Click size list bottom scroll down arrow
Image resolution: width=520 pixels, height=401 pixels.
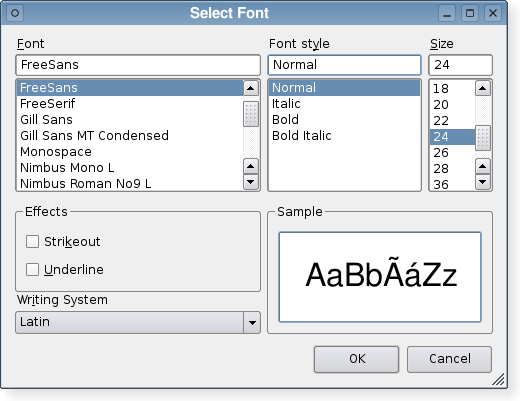[x=483, y=182]
